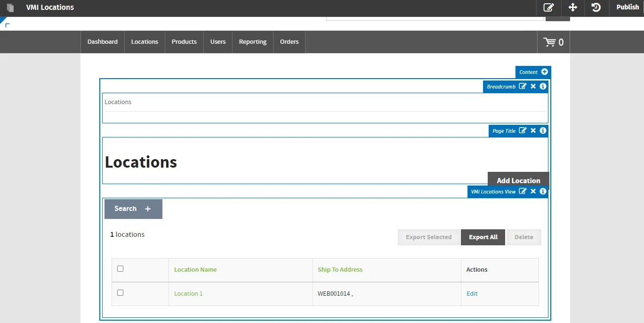The image size is (644, 323).
Task: Remove the Breadcrumb widget
Action: coord(533,86)
